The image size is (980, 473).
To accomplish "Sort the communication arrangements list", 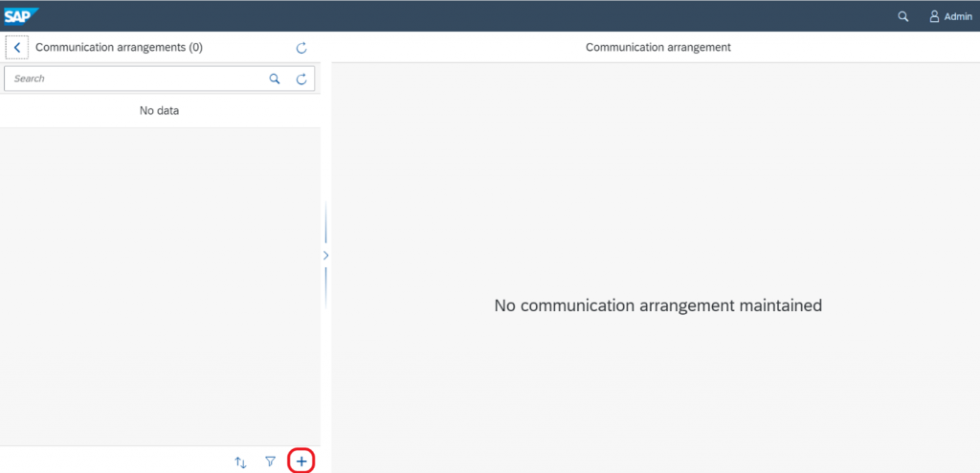I will click(240, 462).
